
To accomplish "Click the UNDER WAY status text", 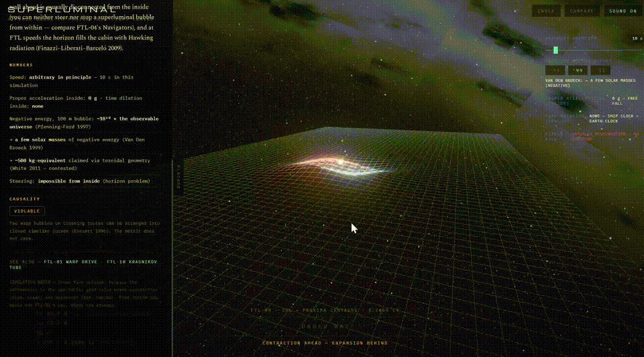I will tap(325, 327).
